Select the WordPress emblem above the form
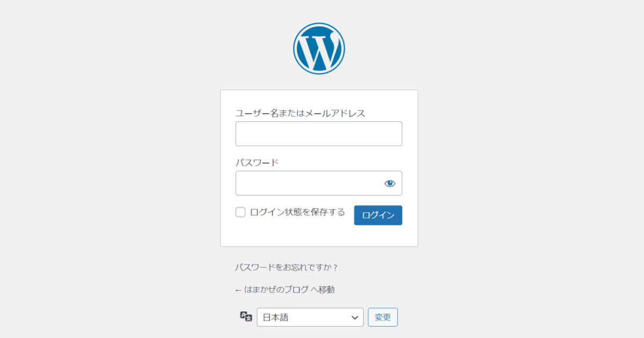Image resolution: width=644 pixels, height=338 pixels. tap(319, 47)
